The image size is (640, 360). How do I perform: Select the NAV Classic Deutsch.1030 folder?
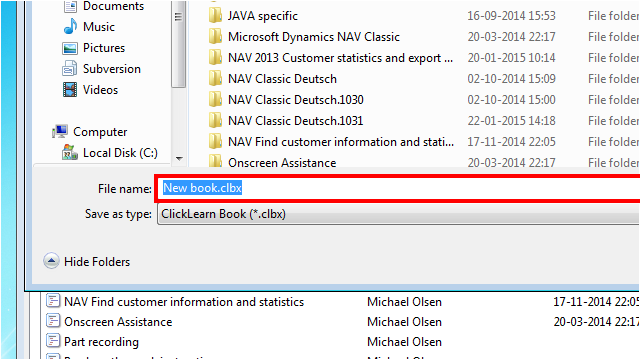286,100
